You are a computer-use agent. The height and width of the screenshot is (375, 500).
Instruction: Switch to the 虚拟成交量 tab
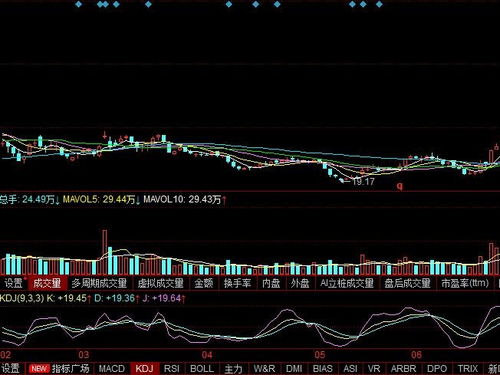161,283
